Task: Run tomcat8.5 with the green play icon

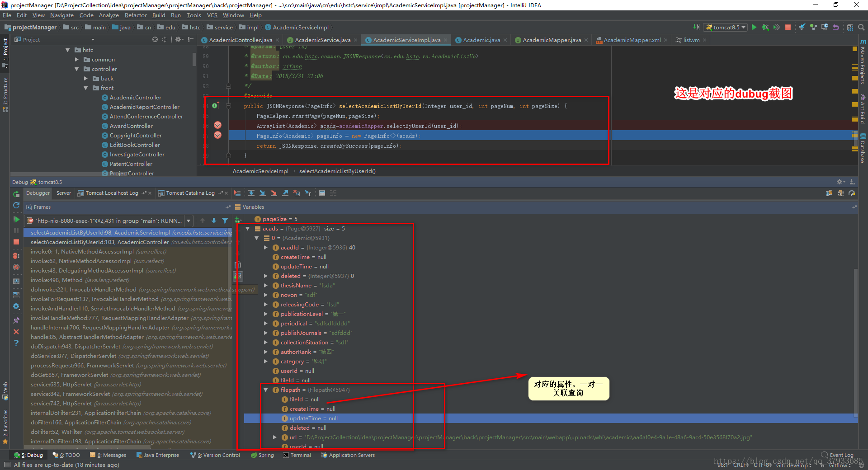Action: [x=754, y=27]
